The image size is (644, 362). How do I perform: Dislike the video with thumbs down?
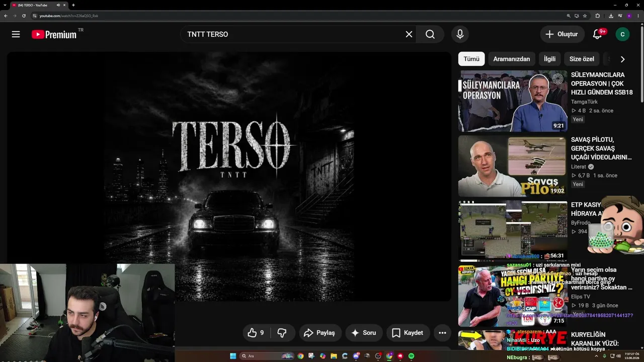(x=282, y=333)
